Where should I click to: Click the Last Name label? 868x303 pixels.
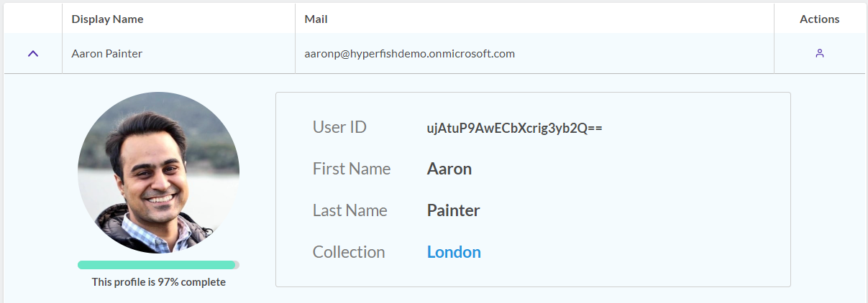tap(350, 210)
